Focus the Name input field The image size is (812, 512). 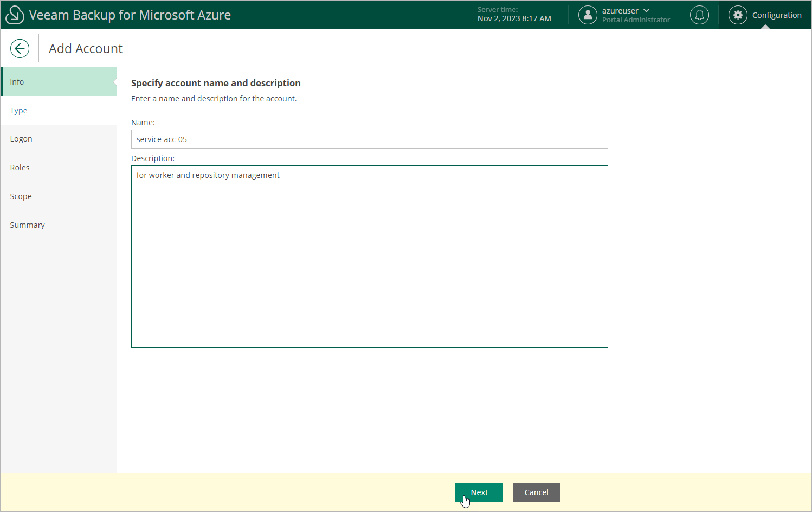pyautogui.click(x=370, y=139)
